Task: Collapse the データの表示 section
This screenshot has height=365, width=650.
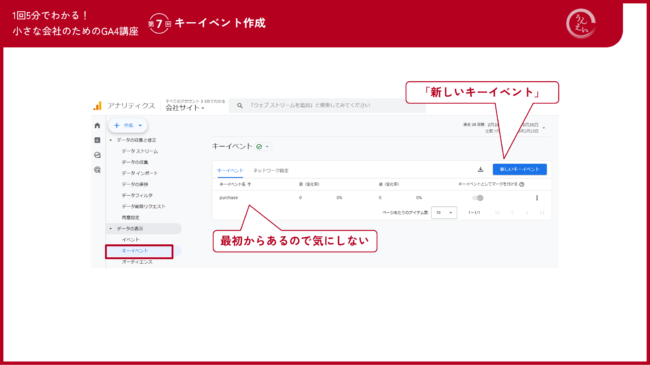Action: click(111, 229)
